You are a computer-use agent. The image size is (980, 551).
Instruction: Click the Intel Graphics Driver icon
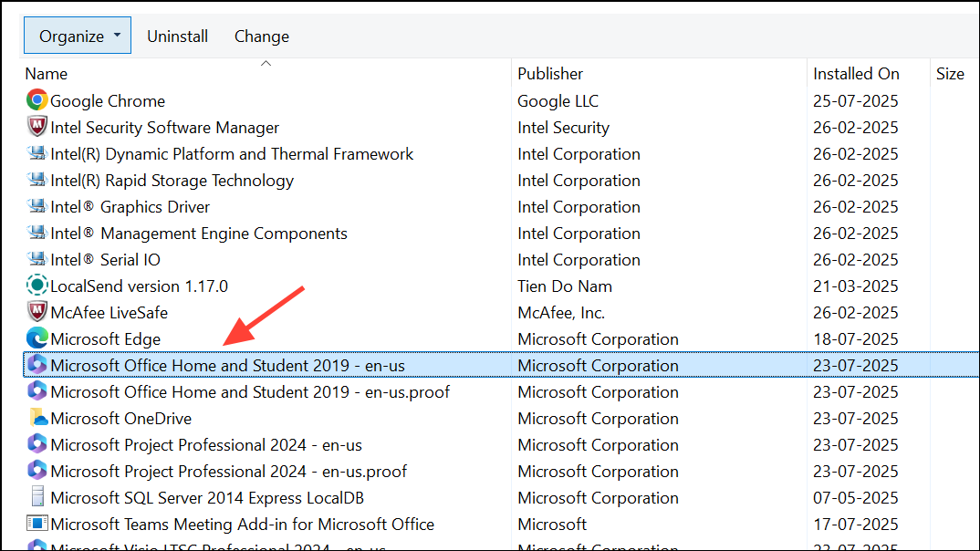pyautogui.click(x=36, y=205)
